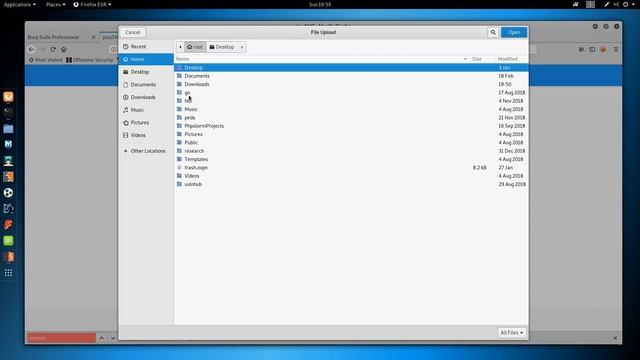
Task: Open Firefox hamburger menu
Action: click(x=616, y=49)
